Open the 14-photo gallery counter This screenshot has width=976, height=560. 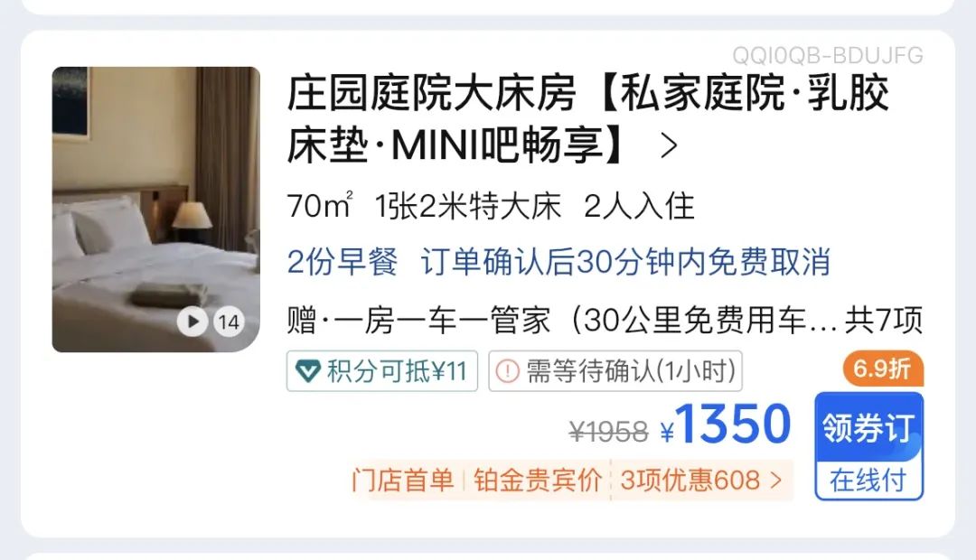[x=229, y=322]
